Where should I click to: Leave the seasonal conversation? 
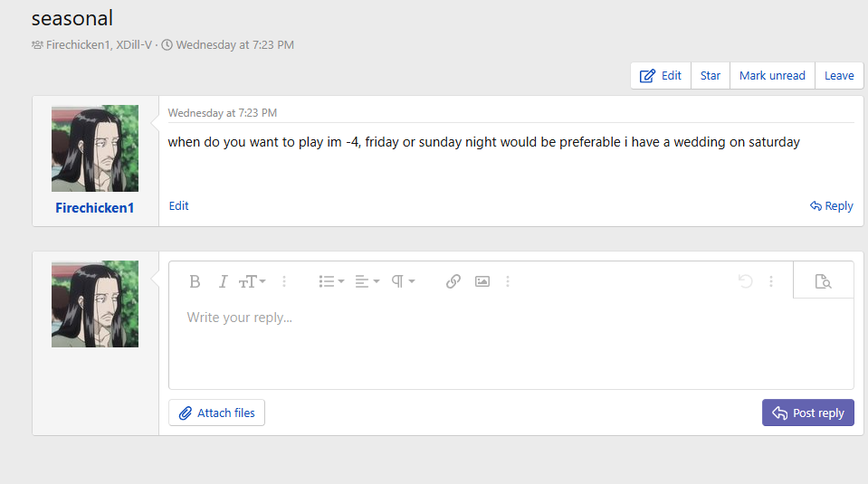point(839,76)
